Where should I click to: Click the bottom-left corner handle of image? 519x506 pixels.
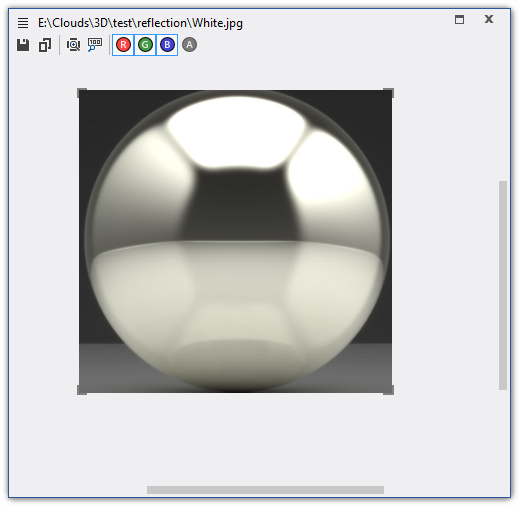(x=82, y=390)
